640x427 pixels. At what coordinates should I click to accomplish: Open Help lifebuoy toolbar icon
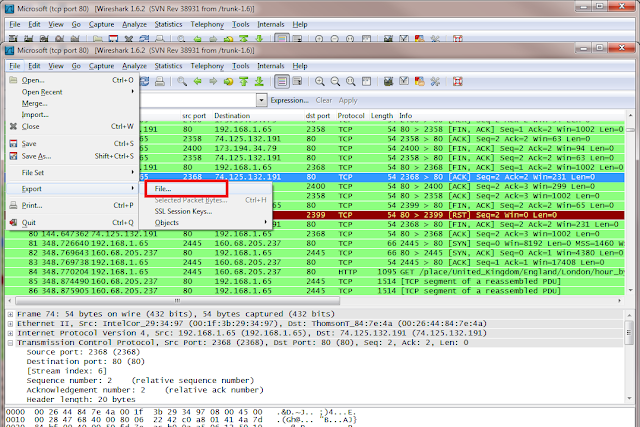click(x=458, y=81)
